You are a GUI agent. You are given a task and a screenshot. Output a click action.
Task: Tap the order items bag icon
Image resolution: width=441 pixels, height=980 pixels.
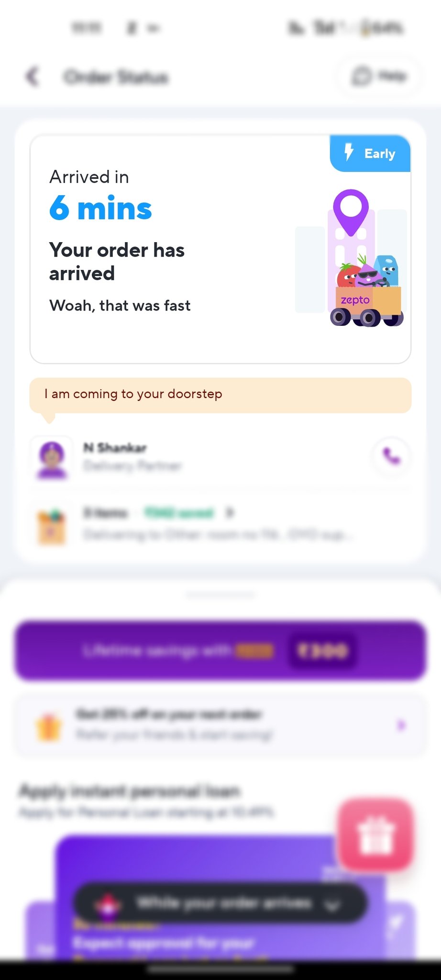click(52, 527)
